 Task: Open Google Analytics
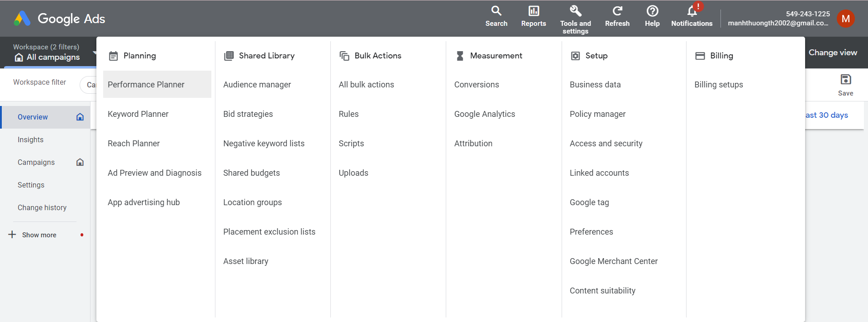pos(485,114)
